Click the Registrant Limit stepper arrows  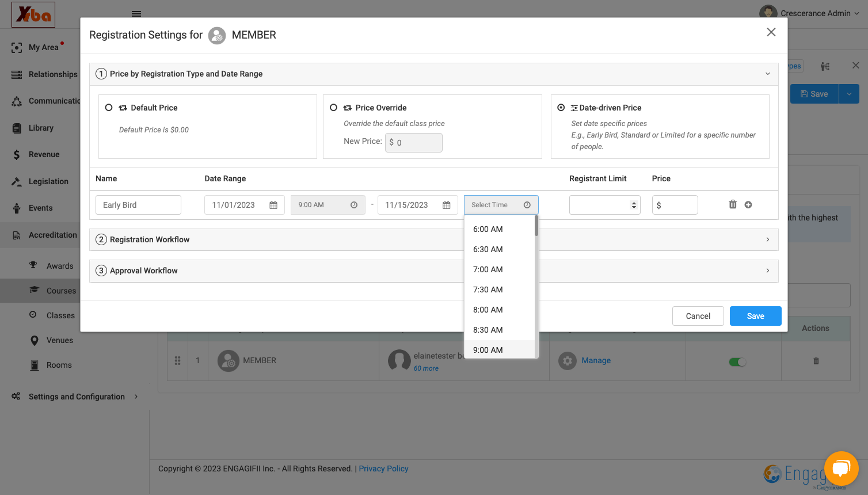pyautogui.click(x=634, y=205)
